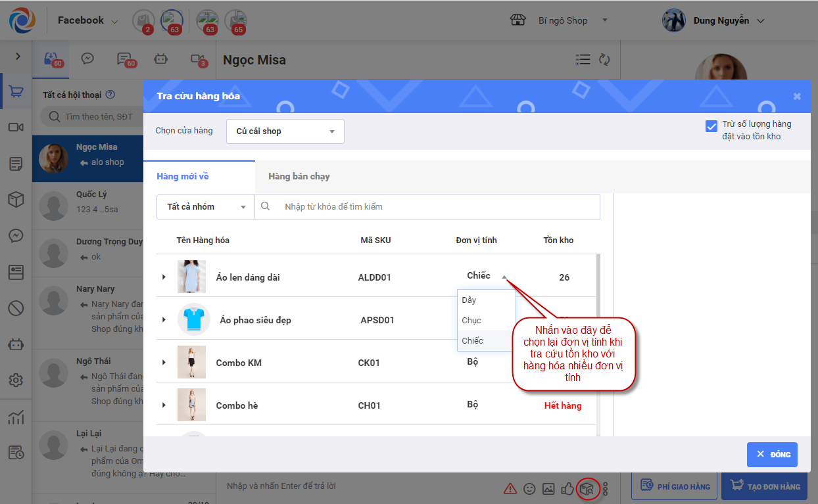Open the emoji smiley picker
Image resolution: width=818 pixels, height=504 pixels.
tap(529, 489)
